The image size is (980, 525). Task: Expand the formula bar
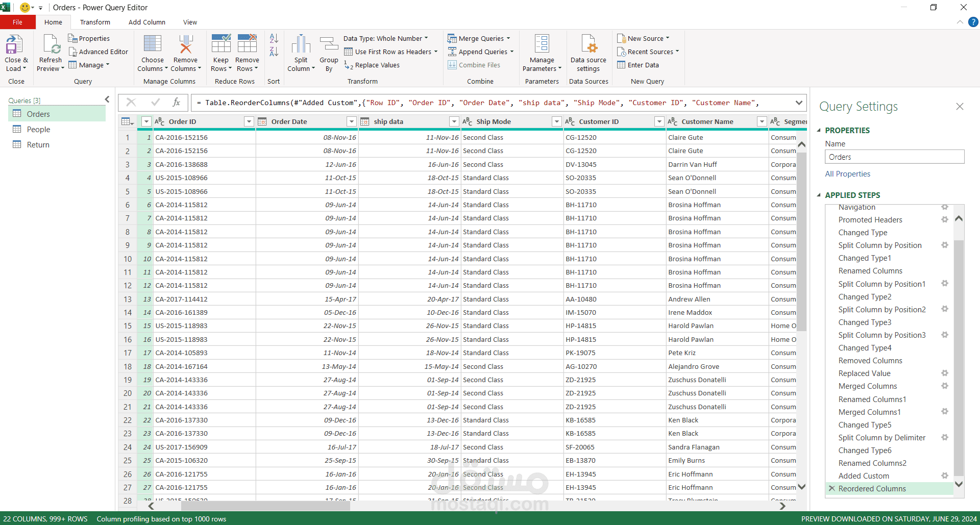click(799, 103)
